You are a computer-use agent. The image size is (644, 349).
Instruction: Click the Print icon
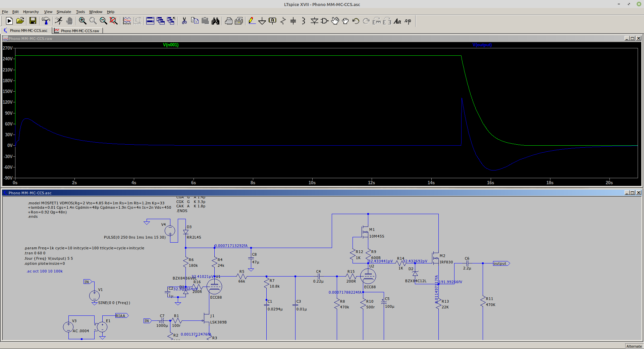point(229,21)
